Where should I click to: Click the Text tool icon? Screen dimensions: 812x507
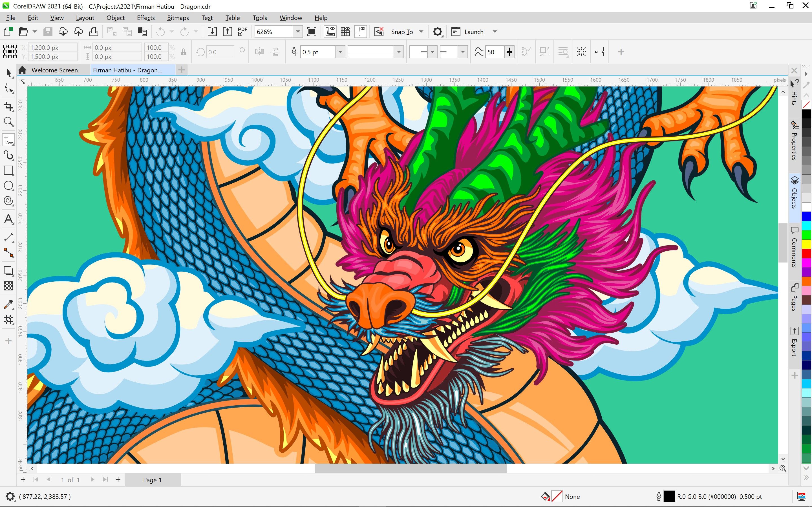point(8,219)
